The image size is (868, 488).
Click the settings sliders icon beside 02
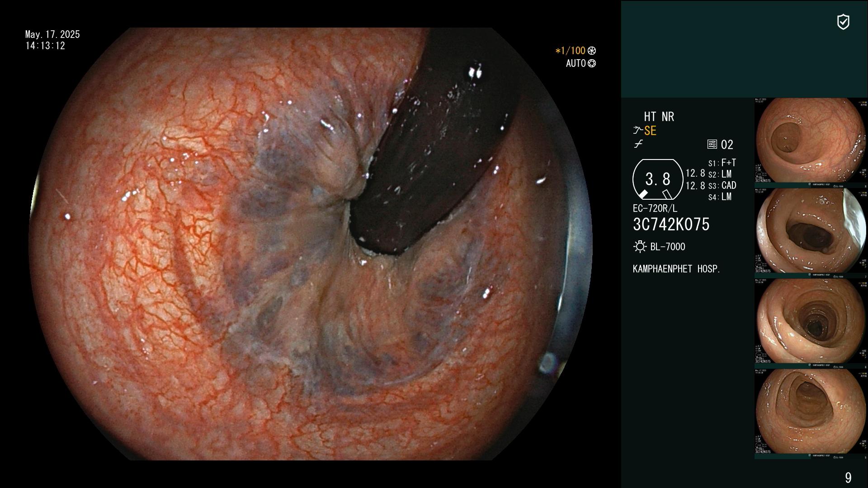[712, 144]
